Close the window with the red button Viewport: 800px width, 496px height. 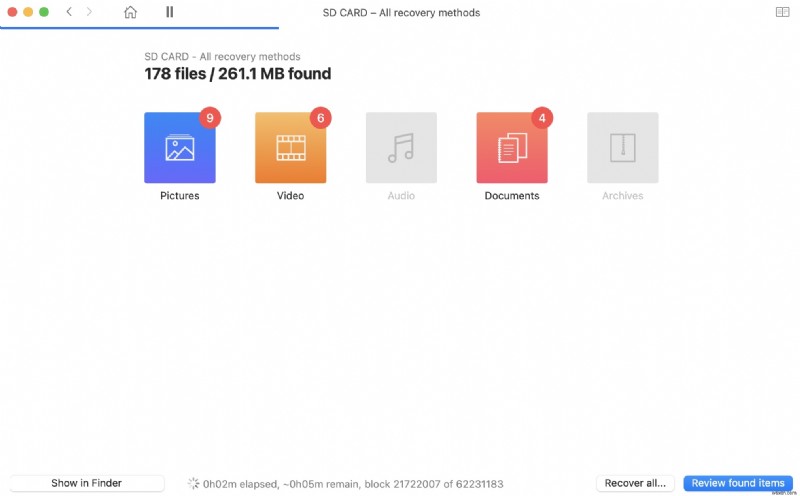12,12
